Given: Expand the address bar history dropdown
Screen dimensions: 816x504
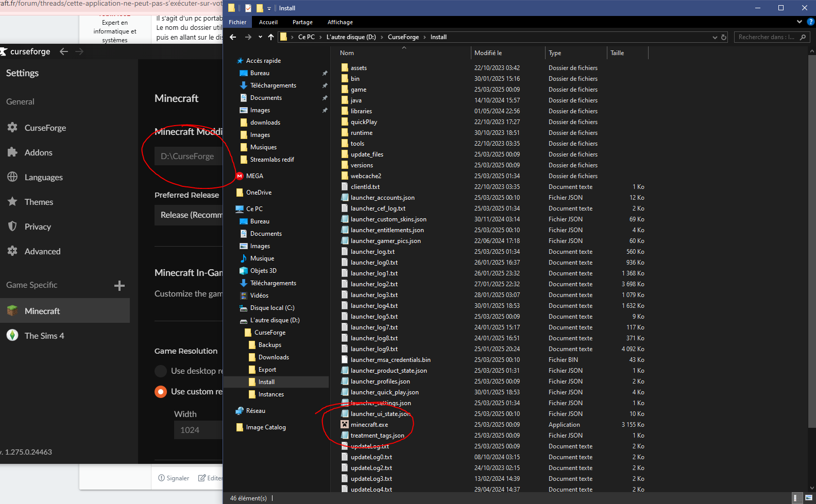Looking at the screenshot, I should 715,37.
